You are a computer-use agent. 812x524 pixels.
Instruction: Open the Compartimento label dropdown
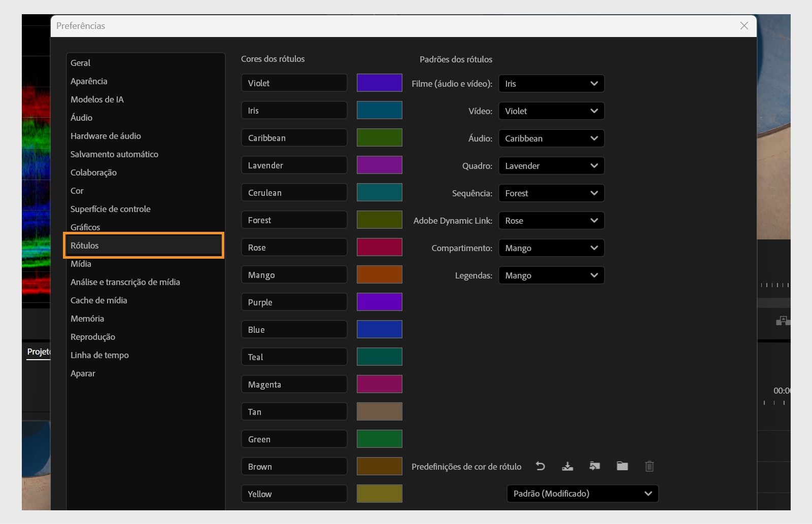(x=552, y=248)
